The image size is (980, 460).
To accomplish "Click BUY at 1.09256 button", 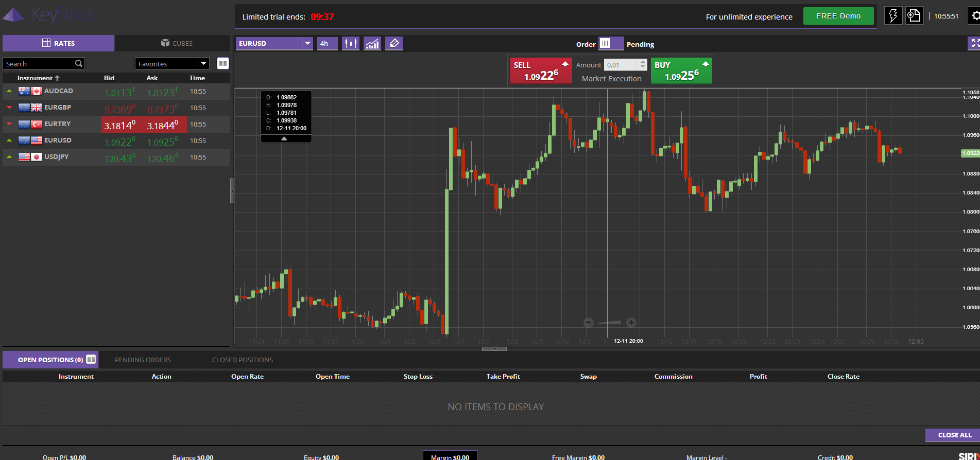I will pyautogui.click(x=681, y=70).
